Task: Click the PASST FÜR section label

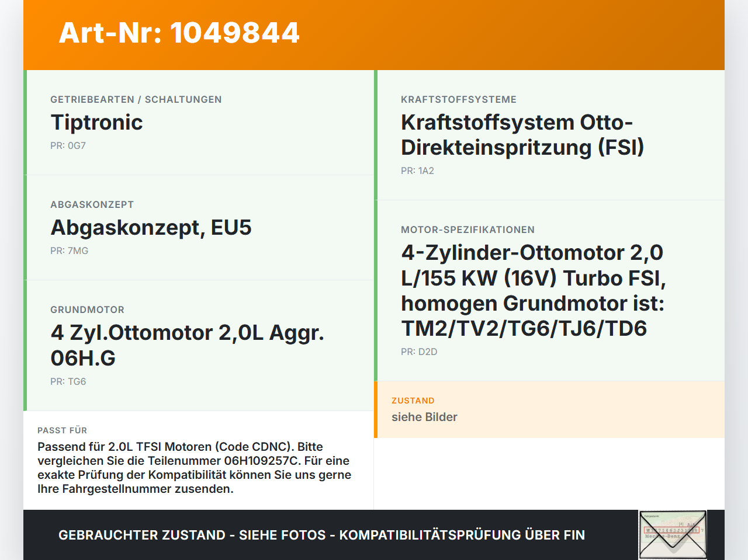Action: 62,430
